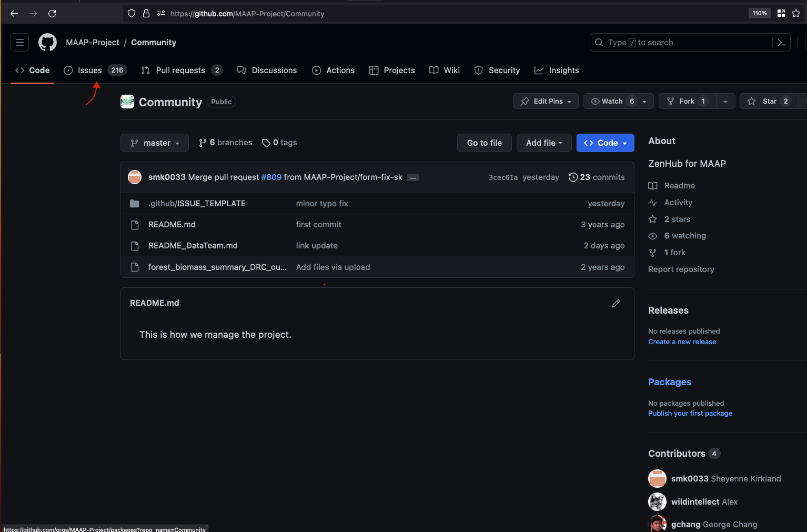Image resolution: width=807 pixels, height=532 pixels.
Task: Open smk0033 author link in commit bar
Action: (167, 177)
